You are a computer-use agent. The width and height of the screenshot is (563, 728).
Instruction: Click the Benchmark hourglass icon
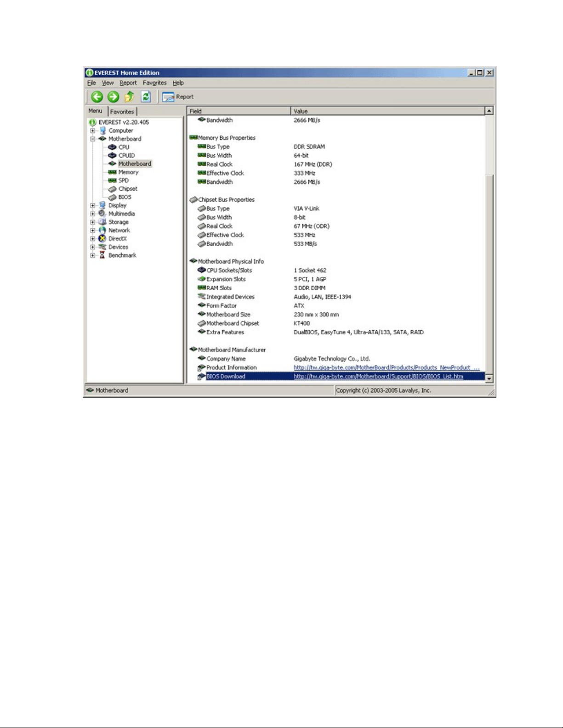coord(102,255)
